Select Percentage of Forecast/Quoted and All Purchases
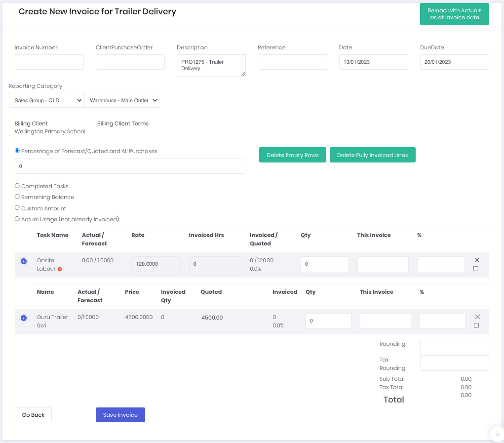 [17, 150]
